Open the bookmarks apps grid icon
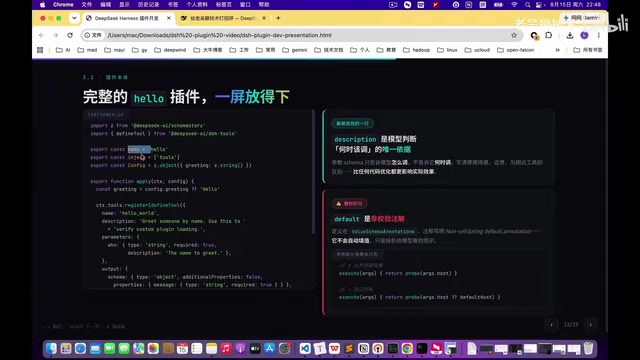Viewport: 640px width, 360px height. tap(40, 50)
